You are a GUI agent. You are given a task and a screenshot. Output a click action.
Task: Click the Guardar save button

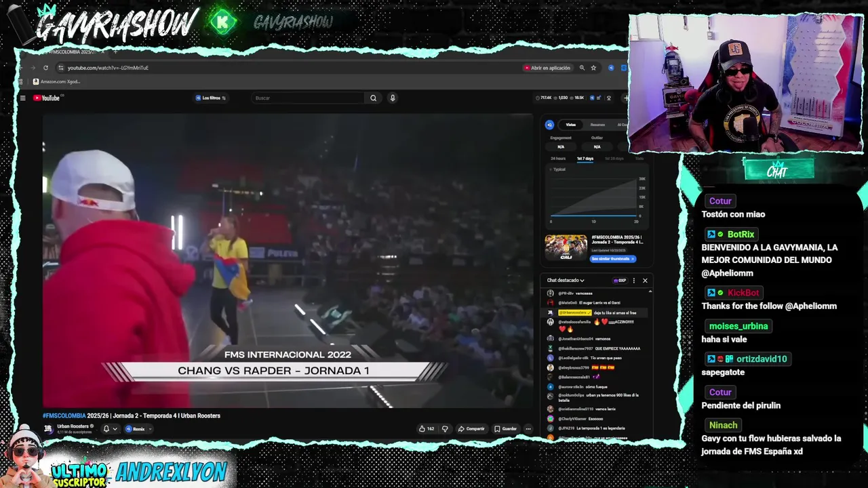point(506,428)
